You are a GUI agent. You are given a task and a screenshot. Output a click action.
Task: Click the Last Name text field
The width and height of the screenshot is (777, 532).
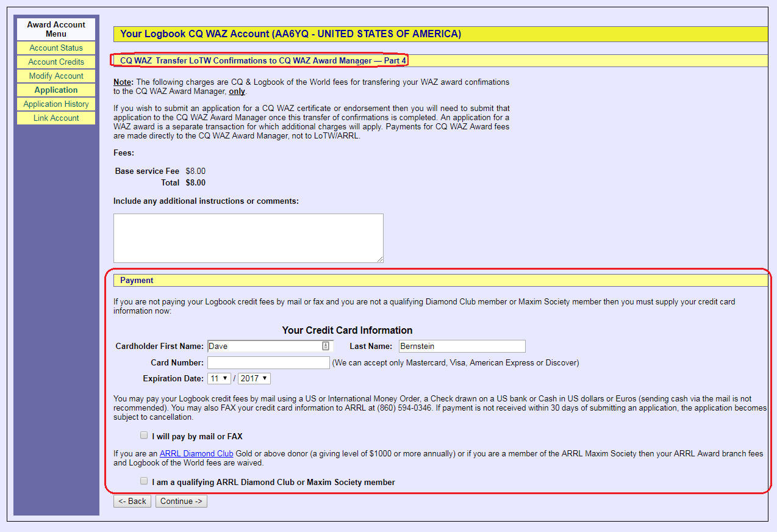[462, 346]
